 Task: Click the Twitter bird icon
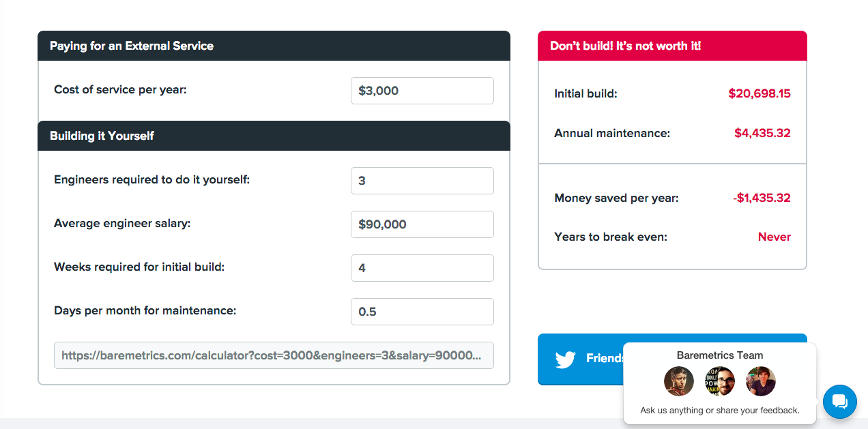(x=566, y=359)
